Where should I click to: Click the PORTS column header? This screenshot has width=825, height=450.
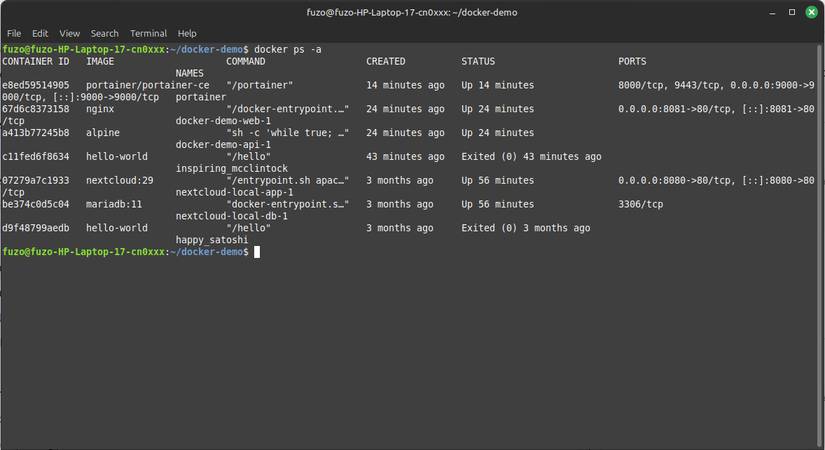pos(632,62)
